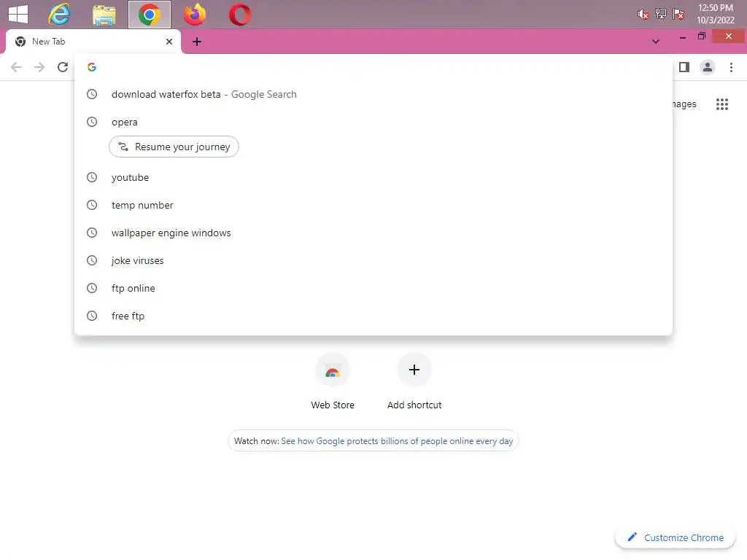
Task: Open the Google apps grid
Action: pyautogui.click(x=721, y=104)
